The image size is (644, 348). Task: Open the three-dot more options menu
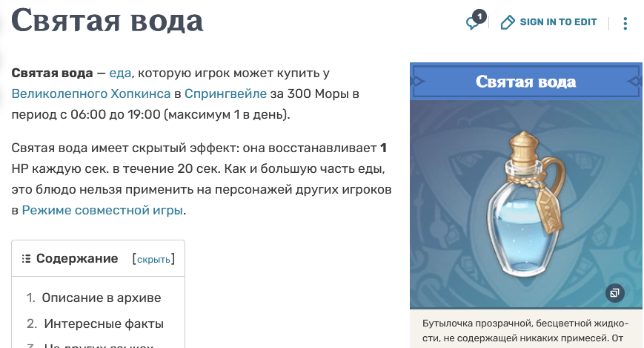click(x=625, y=23)
